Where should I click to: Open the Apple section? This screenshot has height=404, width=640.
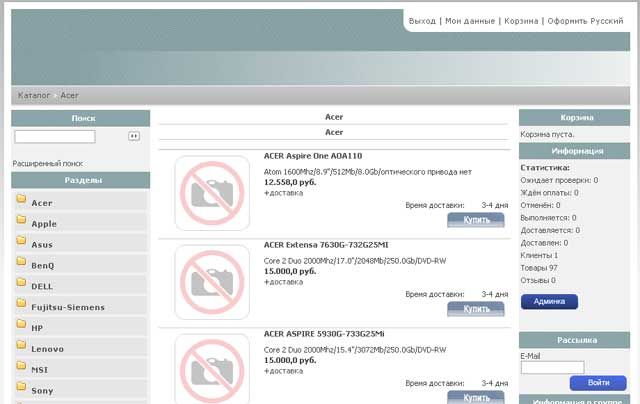[x=44, y=224]
